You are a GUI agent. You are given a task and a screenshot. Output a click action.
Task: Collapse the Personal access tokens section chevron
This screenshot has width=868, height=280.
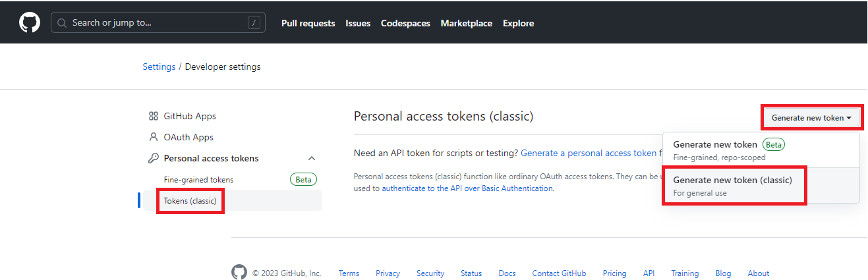(312, 158)
